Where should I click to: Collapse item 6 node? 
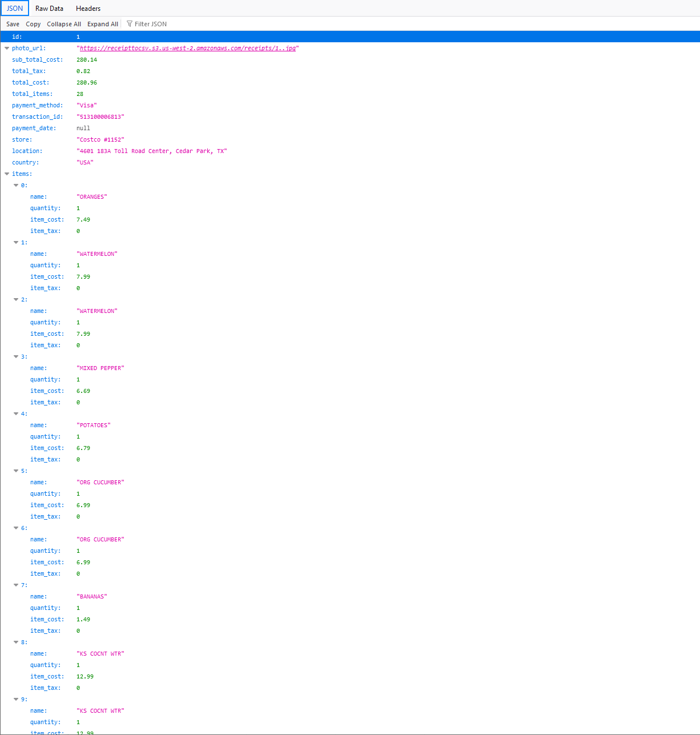[x=16, y=528]
